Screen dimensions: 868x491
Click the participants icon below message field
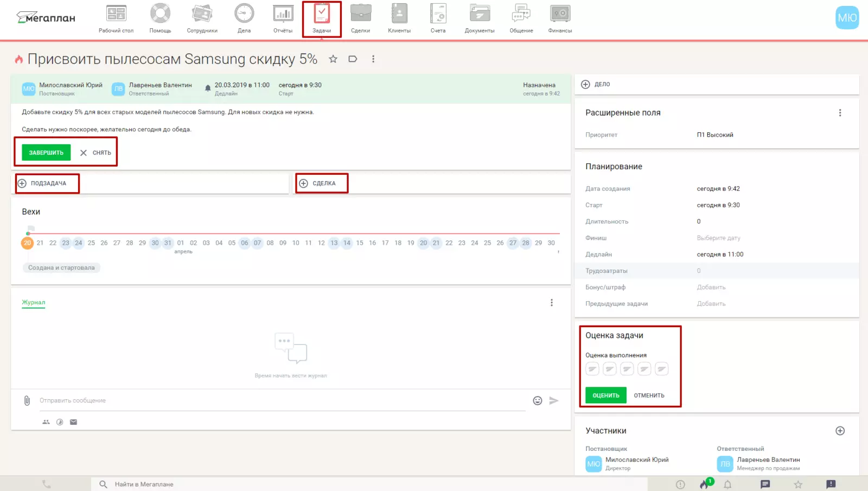point(46,422)
